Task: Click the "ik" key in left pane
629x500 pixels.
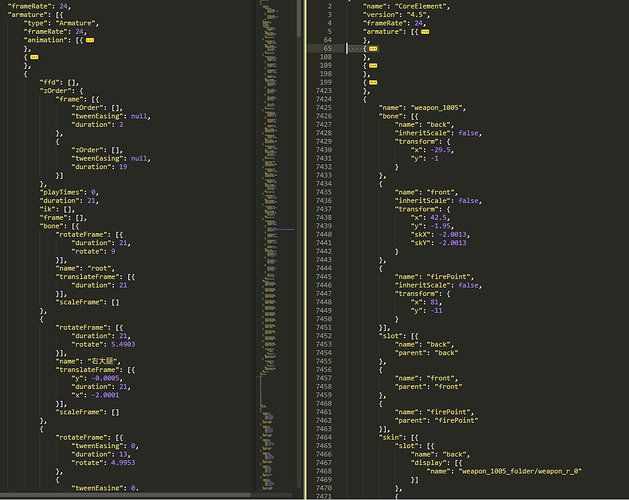Action: tap(48, 209)
